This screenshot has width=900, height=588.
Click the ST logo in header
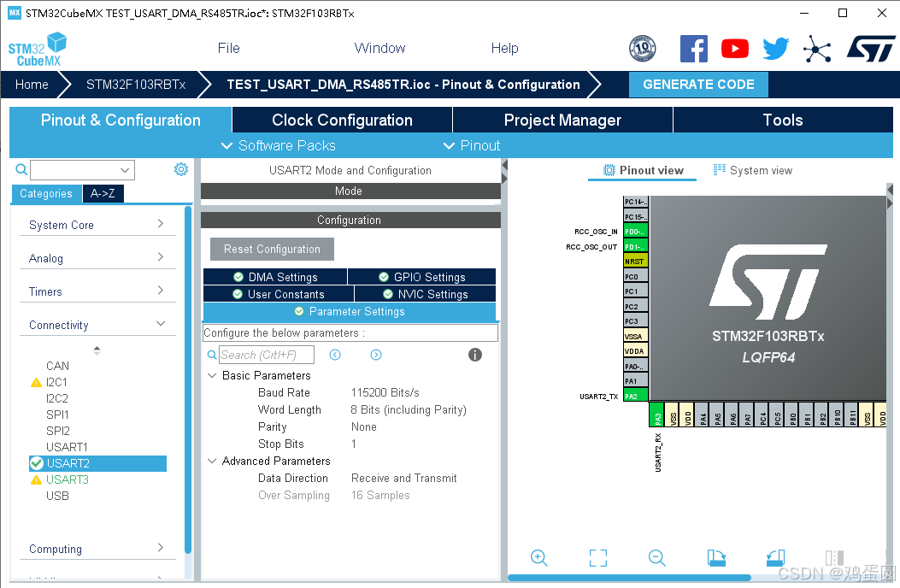pos(871,49)
